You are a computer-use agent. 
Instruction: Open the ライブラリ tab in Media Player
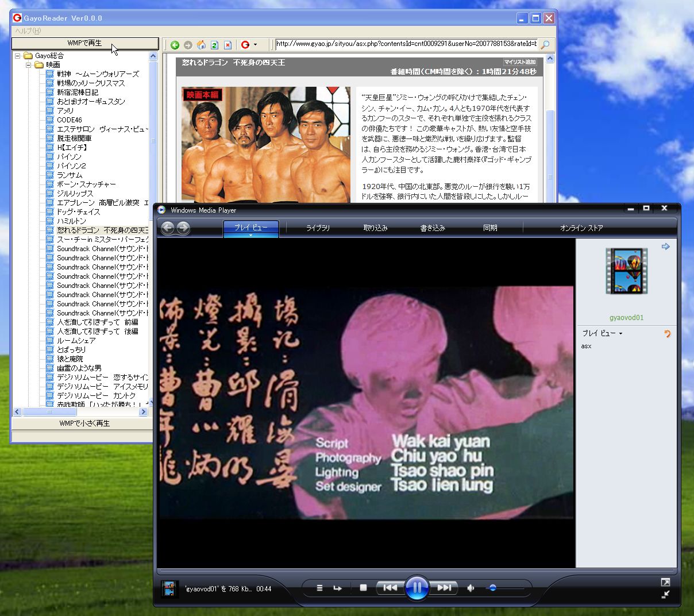[x=318, y=228]
